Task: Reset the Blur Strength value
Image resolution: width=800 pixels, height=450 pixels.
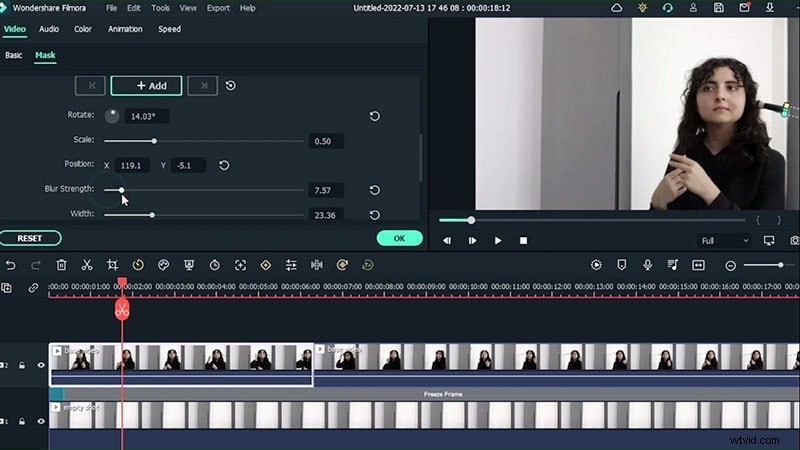Action: (x=374, y=190)
